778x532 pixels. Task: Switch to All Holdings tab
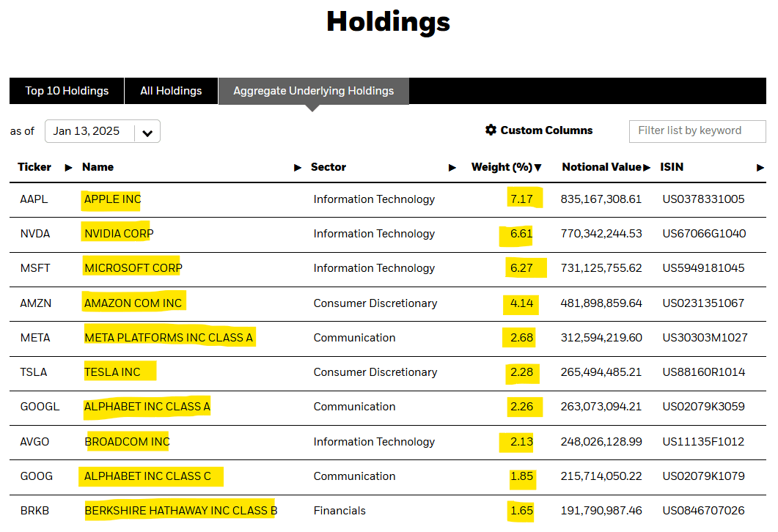171,91
